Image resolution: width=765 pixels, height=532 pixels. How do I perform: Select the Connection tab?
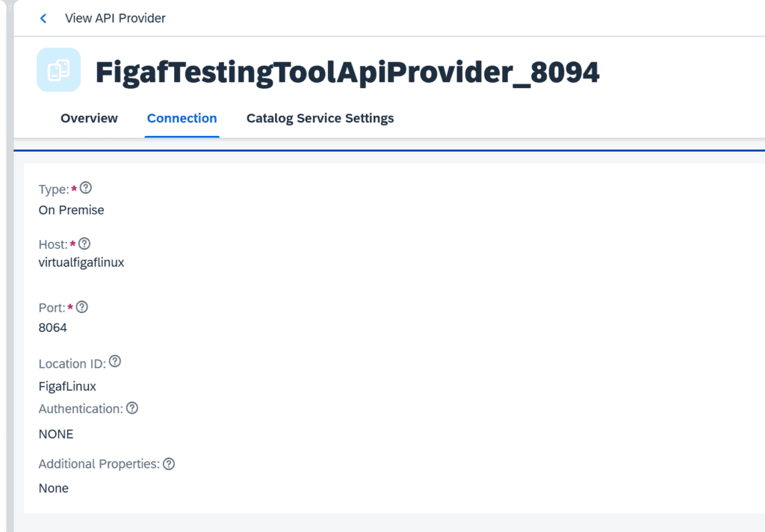pos(182,118)
